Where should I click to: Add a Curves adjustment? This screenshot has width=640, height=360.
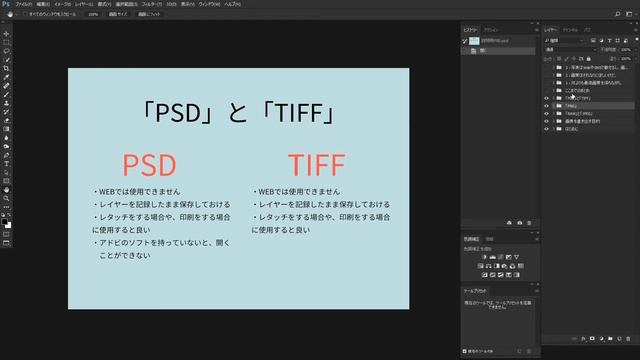500,257
